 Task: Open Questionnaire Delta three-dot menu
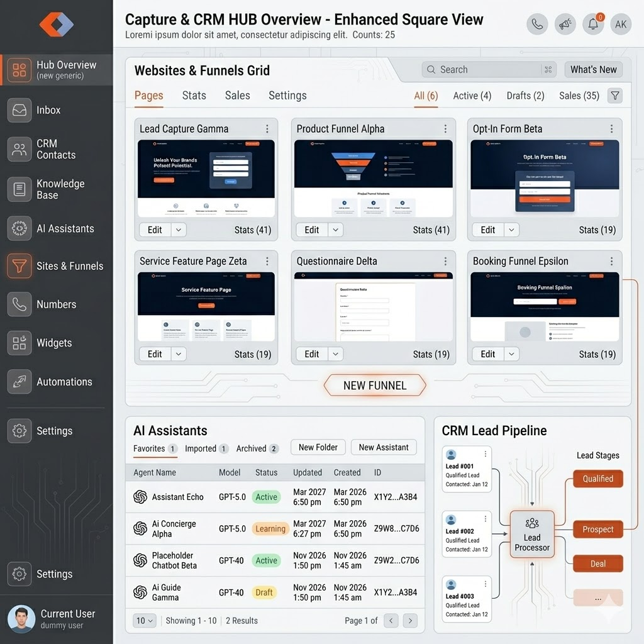tap(445, 261)
